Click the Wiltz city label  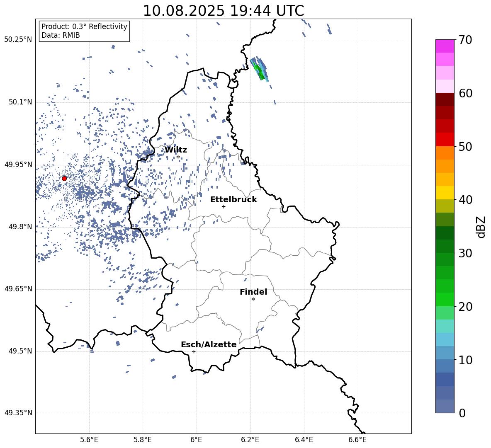(x=176, y=150)
